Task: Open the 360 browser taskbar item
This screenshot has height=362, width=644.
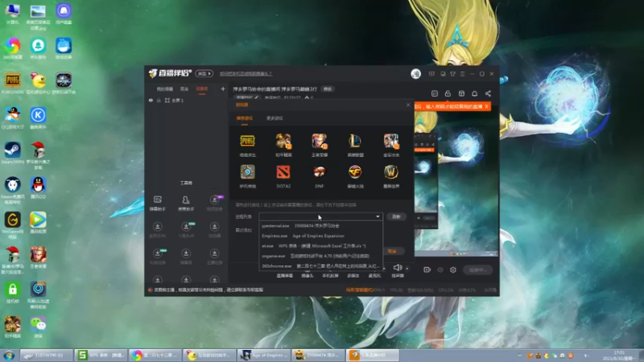Action: coord(155,355)
